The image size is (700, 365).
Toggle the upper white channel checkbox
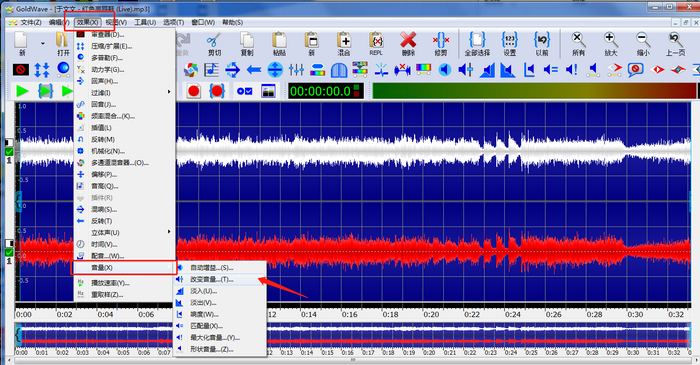tap(9, 152)
